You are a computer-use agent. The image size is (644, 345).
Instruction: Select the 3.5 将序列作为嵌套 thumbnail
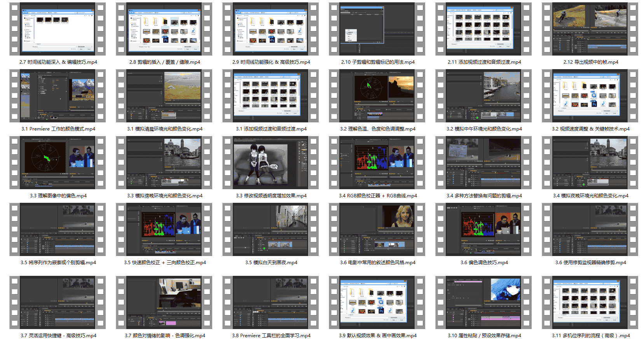point(58,230)
